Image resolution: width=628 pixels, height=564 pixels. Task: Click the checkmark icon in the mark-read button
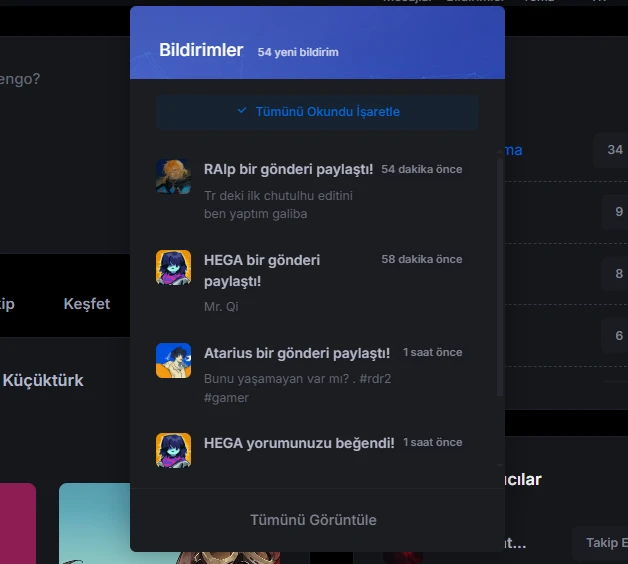(242, 111)
